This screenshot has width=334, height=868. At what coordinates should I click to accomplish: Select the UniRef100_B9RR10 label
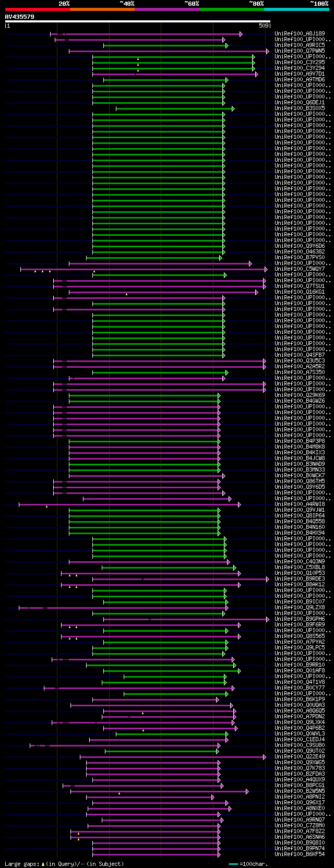300,665
